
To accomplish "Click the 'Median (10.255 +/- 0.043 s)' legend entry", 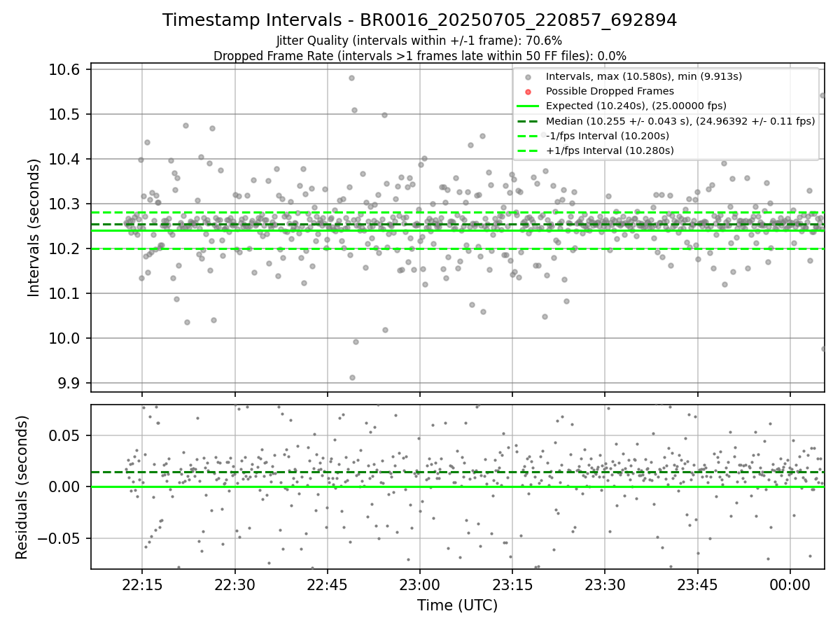I will [680, 120].
